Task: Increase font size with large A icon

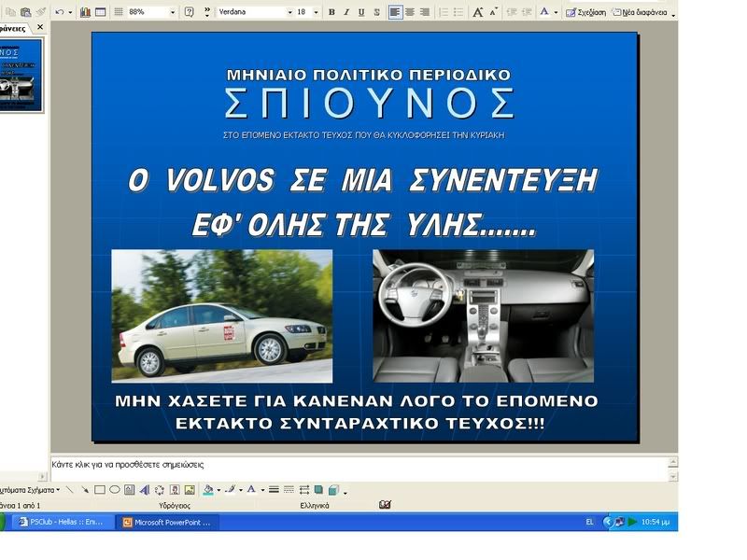Action: (x=477, y=12)
